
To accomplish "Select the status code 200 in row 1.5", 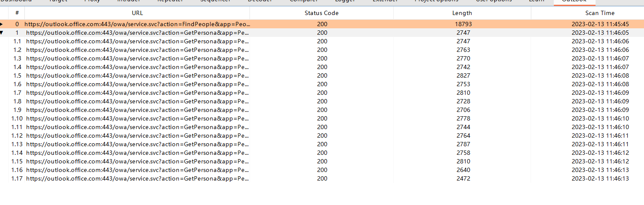I will (x=322, y=75).
